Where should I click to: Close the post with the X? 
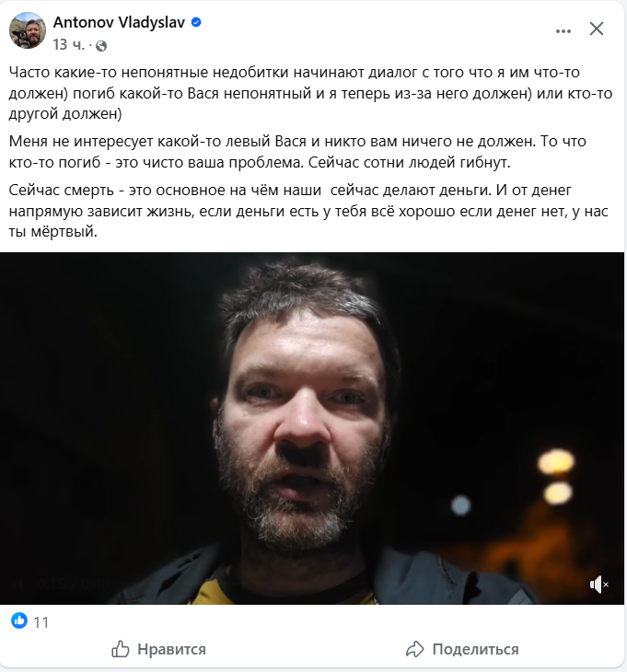coord(596,29)
